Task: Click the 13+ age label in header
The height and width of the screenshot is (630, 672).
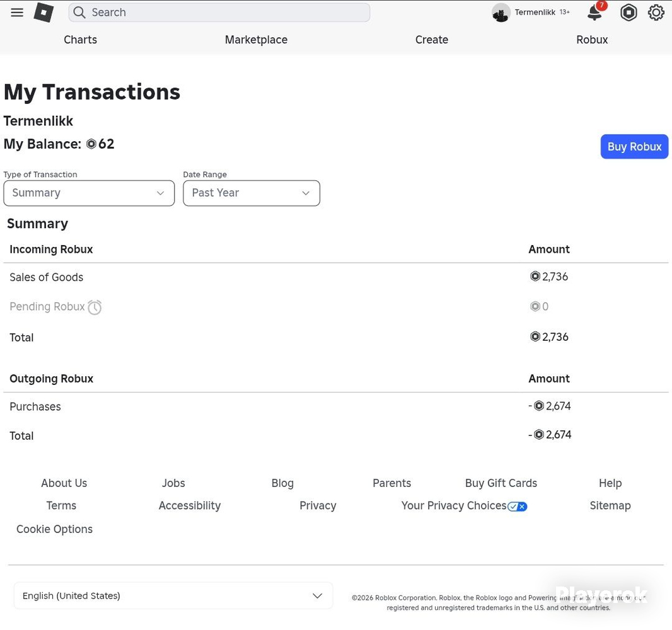Action: (x=564, y=12)
